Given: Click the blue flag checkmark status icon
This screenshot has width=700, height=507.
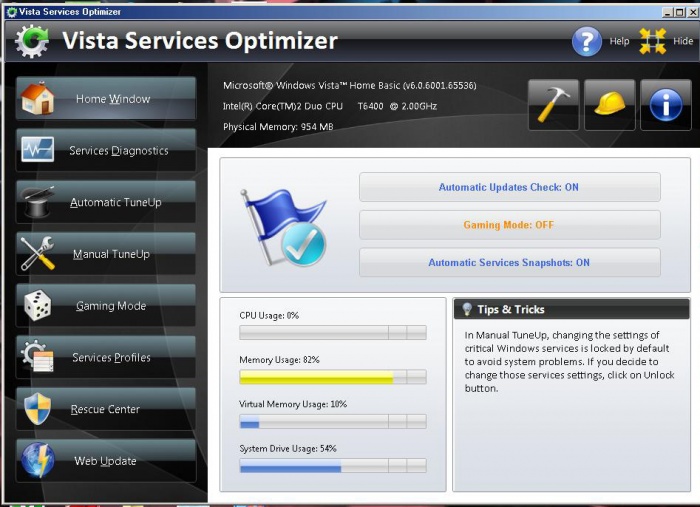Looking at the screenshot, I should click(283, 227).
